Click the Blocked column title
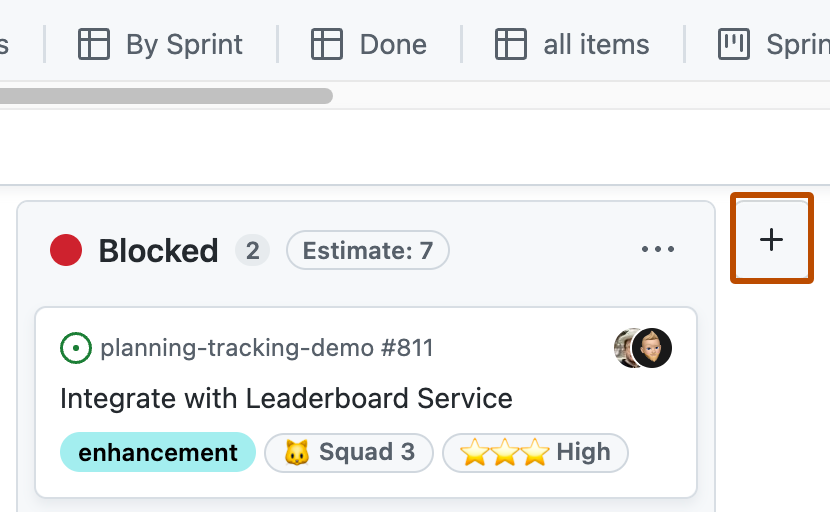Viewport: 830px width, 512px height. 158,250
